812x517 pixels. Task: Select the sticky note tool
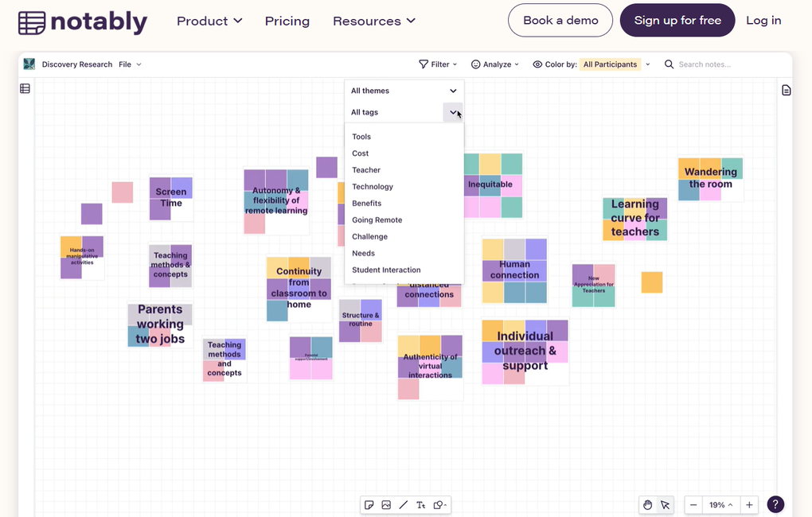pos(369,504)
